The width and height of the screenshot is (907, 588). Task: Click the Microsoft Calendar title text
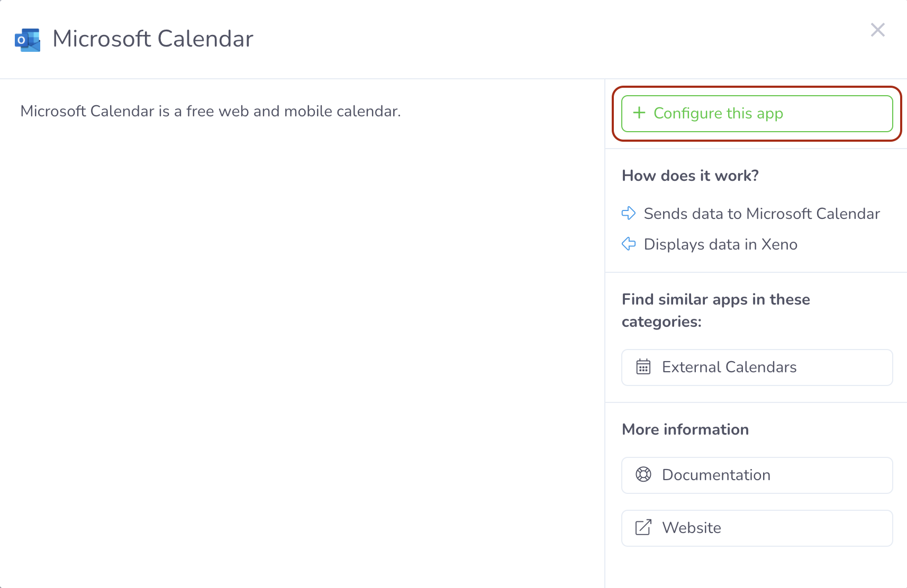[x=153, y=39]
